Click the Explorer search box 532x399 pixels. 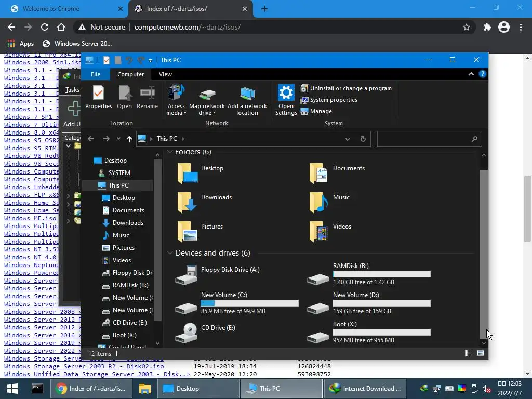click(429, 139)
